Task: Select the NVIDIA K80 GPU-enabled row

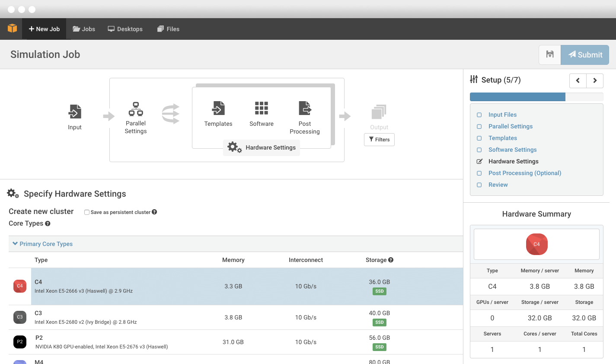Action: pyautogui.click(x=236, y=342)
